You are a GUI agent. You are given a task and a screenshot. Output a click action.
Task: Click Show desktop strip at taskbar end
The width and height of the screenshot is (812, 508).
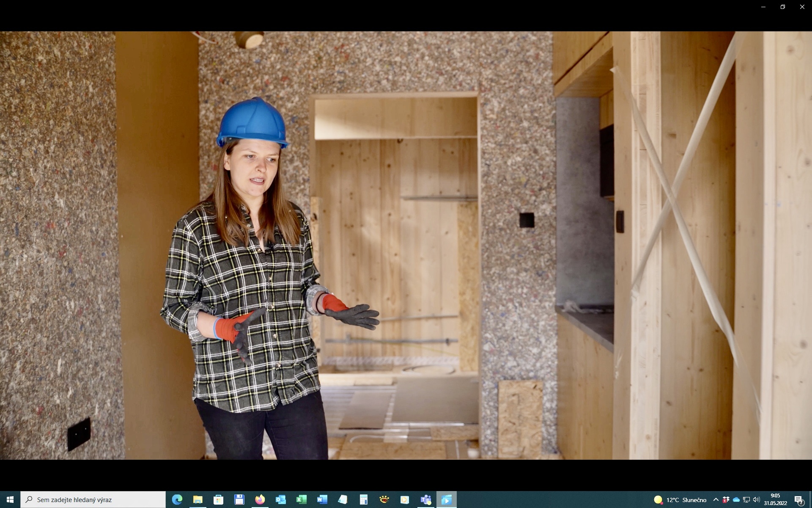[811, 500]
